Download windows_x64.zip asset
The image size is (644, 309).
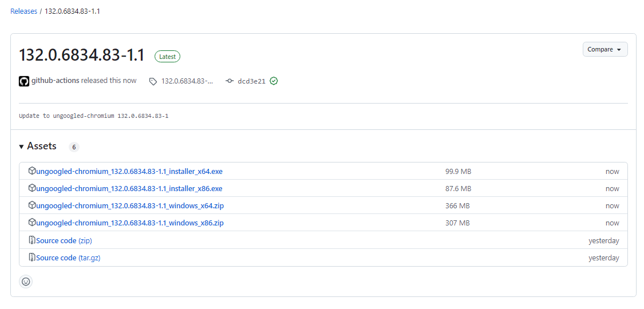tap(130, 206)
